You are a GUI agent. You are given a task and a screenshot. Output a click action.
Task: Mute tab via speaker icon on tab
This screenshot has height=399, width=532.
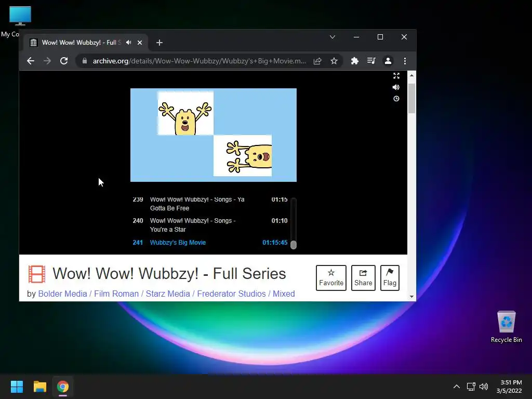129,43
